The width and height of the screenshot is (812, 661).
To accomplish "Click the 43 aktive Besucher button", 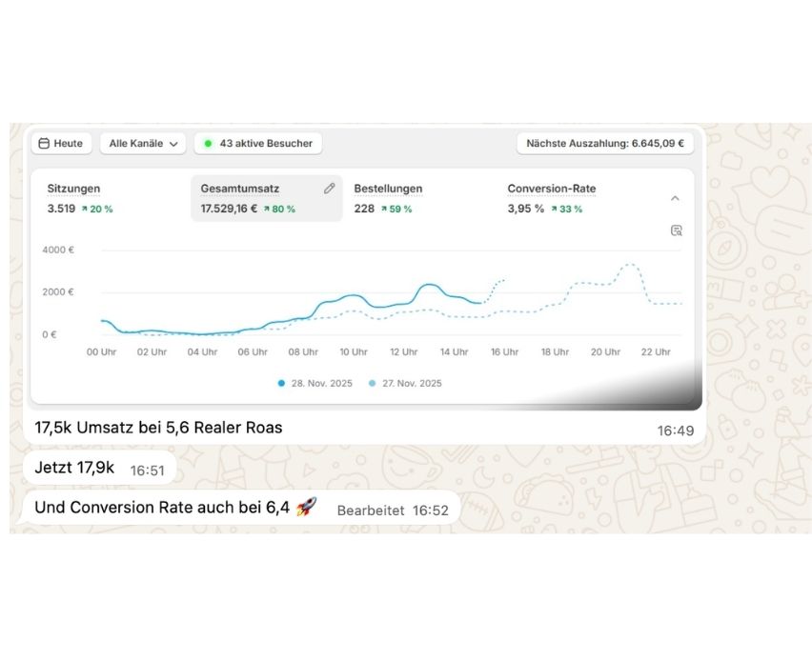I will pos(258,144).
